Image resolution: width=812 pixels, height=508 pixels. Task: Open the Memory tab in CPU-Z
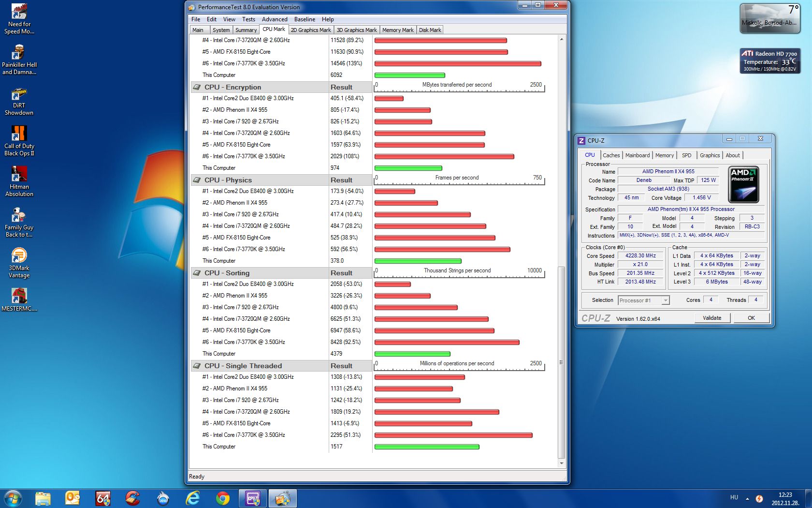(x=665, y=155)
